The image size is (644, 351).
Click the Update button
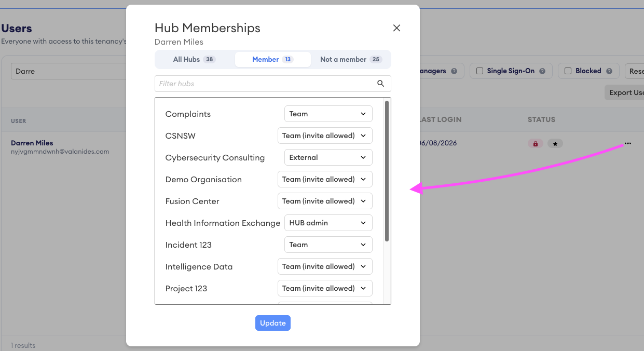pyautogui.click(x=273, y=323)
